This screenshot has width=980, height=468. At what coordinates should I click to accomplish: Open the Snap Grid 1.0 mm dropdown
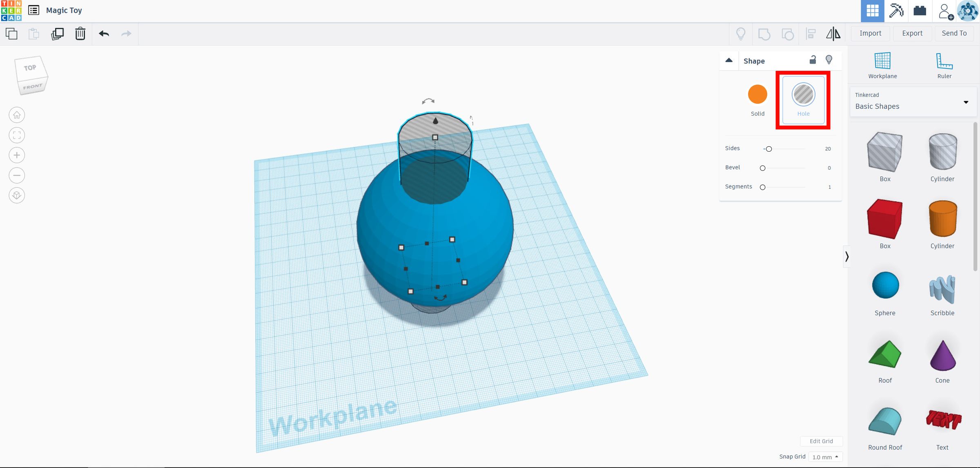(x=825, y=457)
